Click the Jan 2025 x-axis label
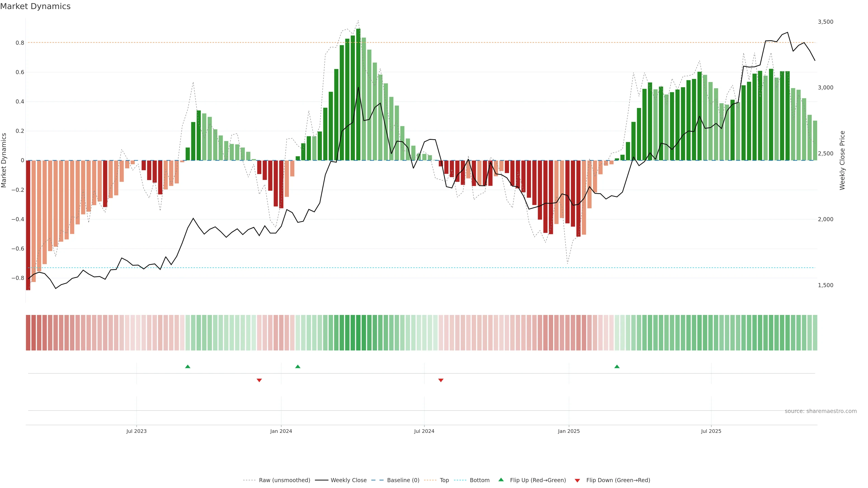 coord(569,431)
